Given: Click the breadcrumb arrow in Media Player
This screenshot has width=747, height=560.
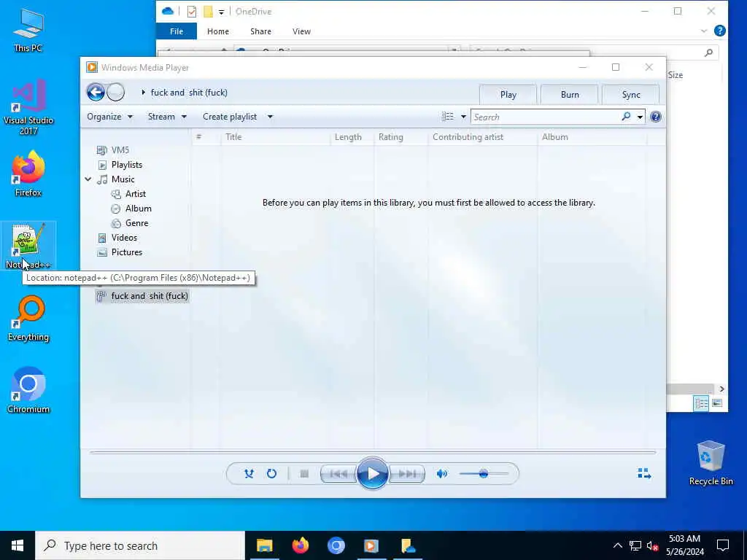Looking at the screenshot, I should (143, 93).
